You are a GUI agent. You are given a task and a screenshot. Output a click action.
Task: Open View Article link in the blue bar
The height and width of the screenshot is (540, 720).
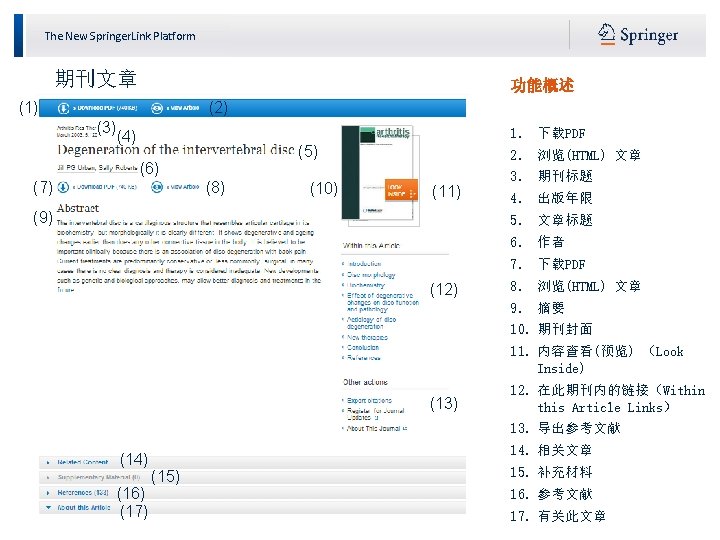pyautogui.click(x=183, y=108)
